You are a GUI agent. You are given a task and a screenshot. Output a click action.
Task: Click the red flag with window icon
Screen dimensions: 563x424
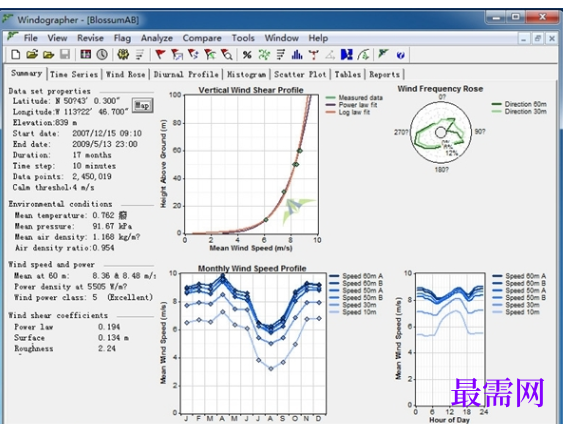click(177, 55)
